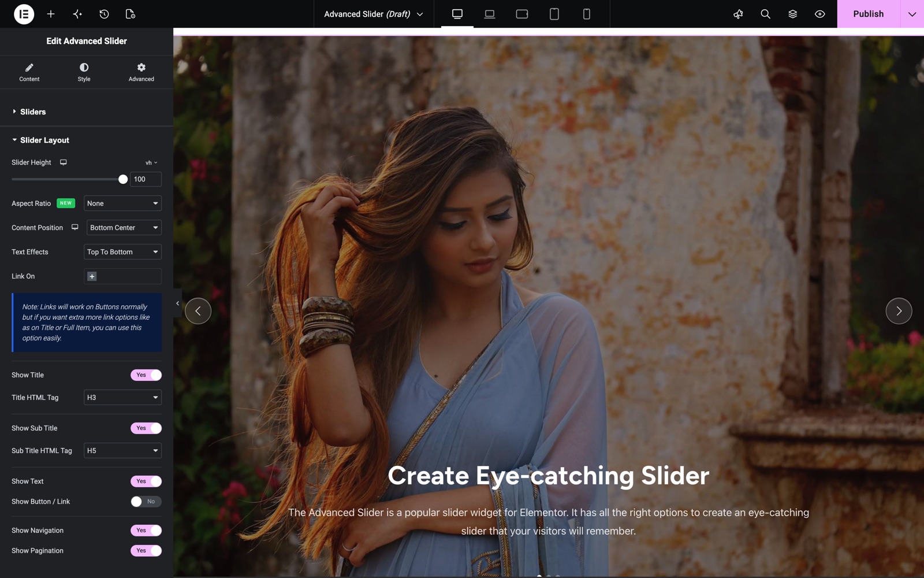Image resolution: width=924 pixels, height=578 pixels.
Task: Switch to laptop device view
Action: coord(490,14)
